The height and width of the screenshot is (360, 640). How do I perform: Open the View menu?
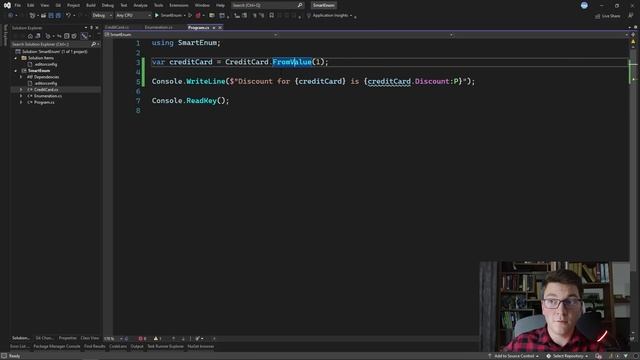pos(44,5)
